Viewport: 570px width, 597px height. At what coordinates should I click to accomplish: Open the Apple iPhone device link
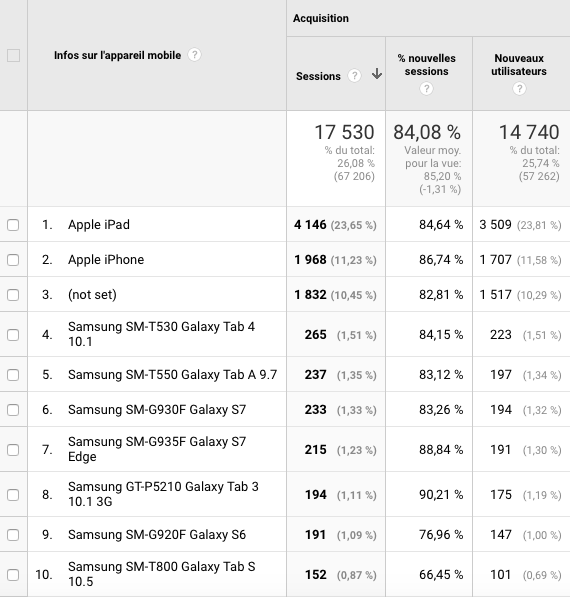coord(106,260)
